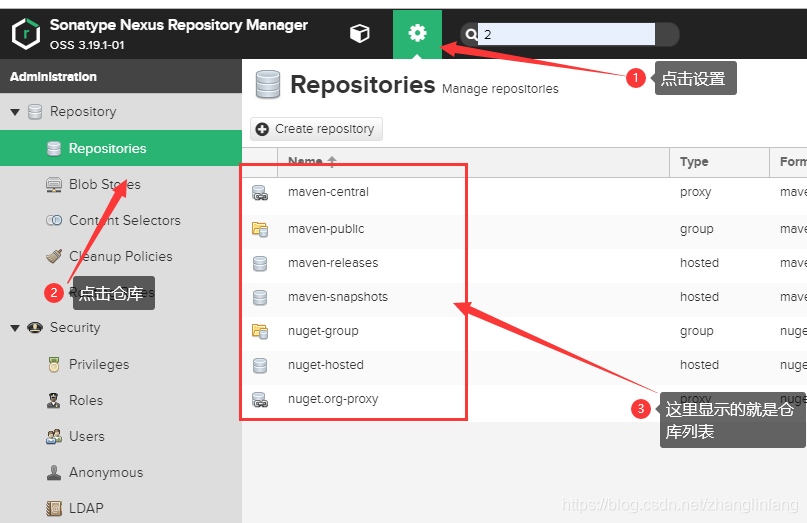Click the nuget-group folder icon
This screenshot has width=807, height=523.
[x=260, y=332]
